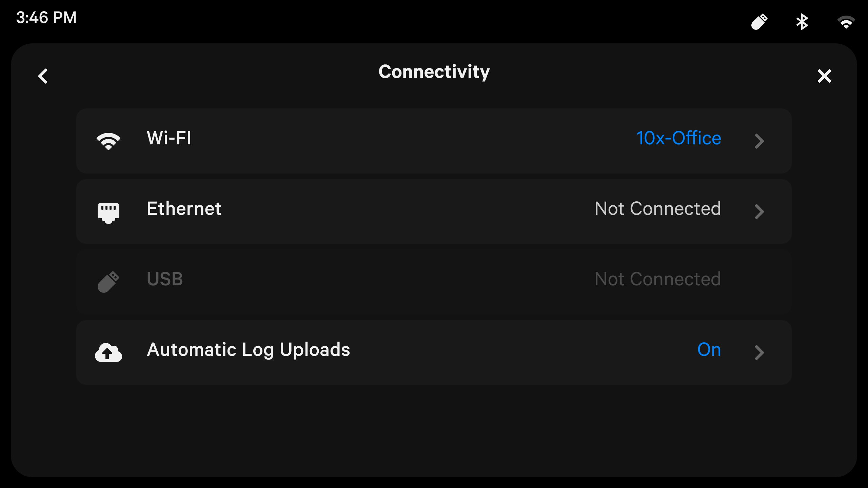
Task: Click the back arrow icon
Action: click(43, 76)
